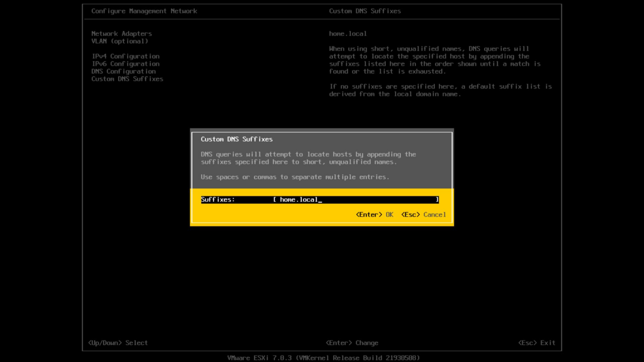Choose IPv6 Configuration option
The width and height of the screenshot is (644, 362).
(125, 64)
